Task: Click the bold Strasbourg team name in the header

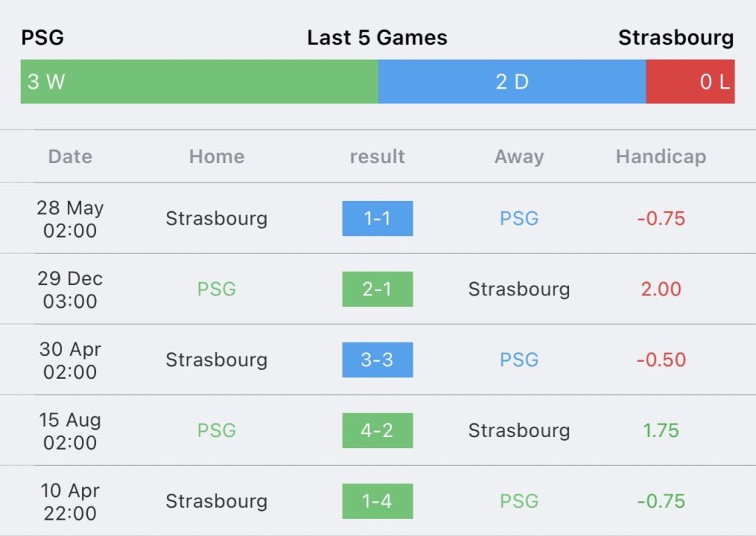Action: tap(676, 38)
